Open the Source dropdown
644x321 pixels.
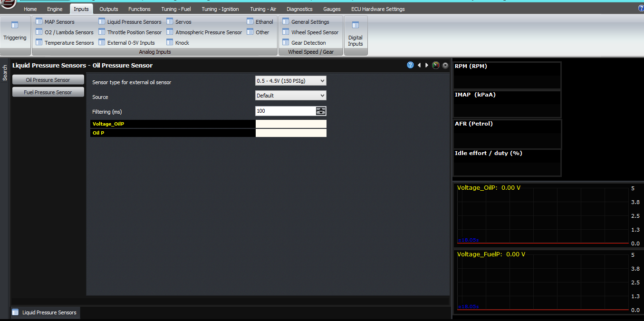291,96
